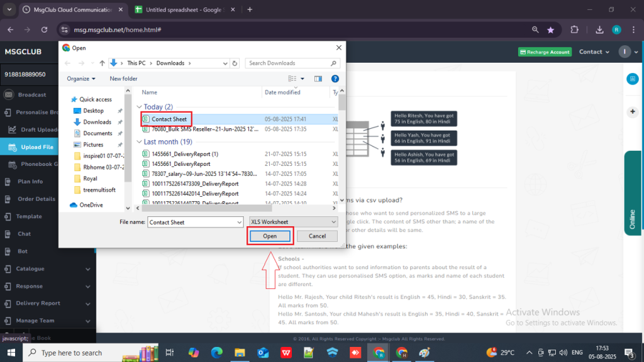
Task: Bookmark this page with the star icon
Action: click(x=551, y=30)
